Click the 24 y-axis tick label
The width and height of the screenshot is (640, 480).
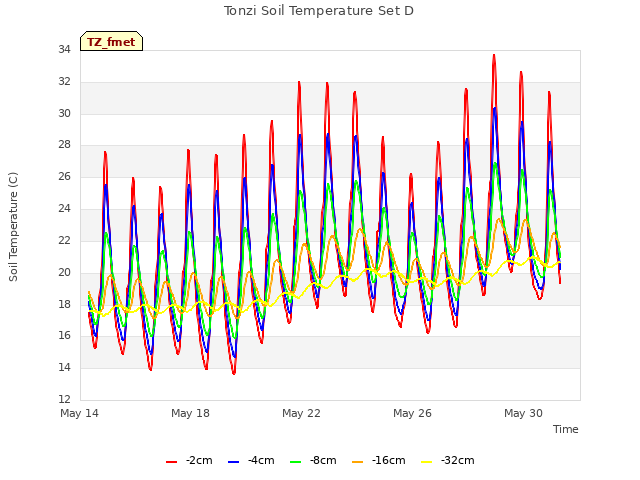point(64,209)
